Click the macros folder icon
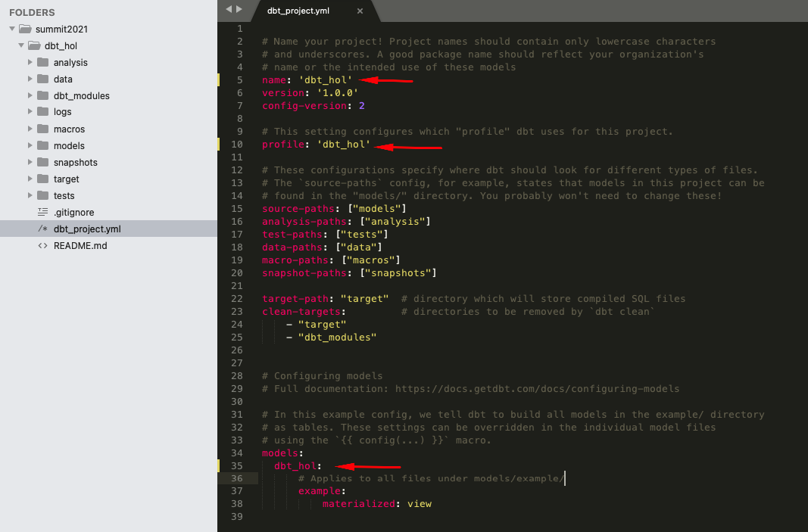Image resolution: width=808 pixels, height=532 pixels. coord(43,129)
